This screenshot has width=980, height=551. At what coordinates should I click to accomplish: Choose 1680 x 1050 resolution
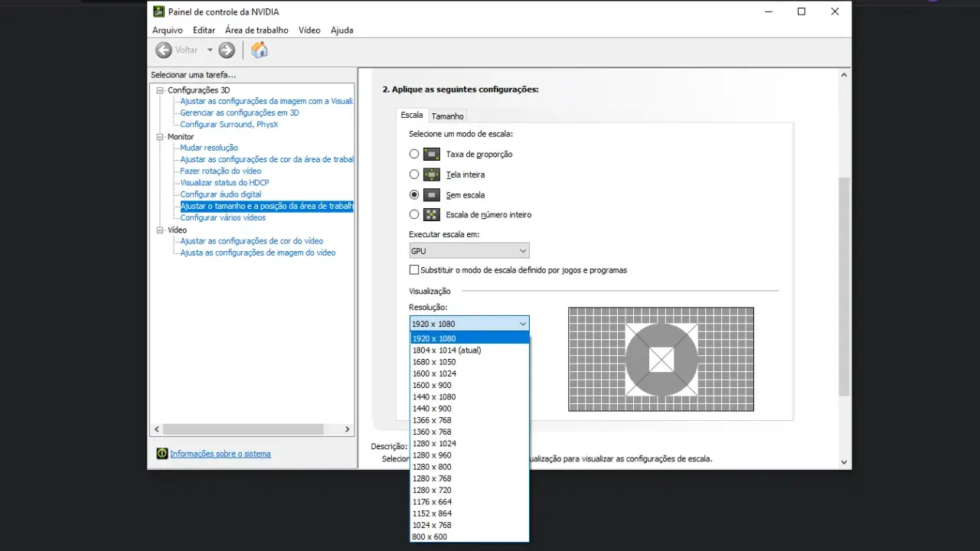(x=469, y=362)
